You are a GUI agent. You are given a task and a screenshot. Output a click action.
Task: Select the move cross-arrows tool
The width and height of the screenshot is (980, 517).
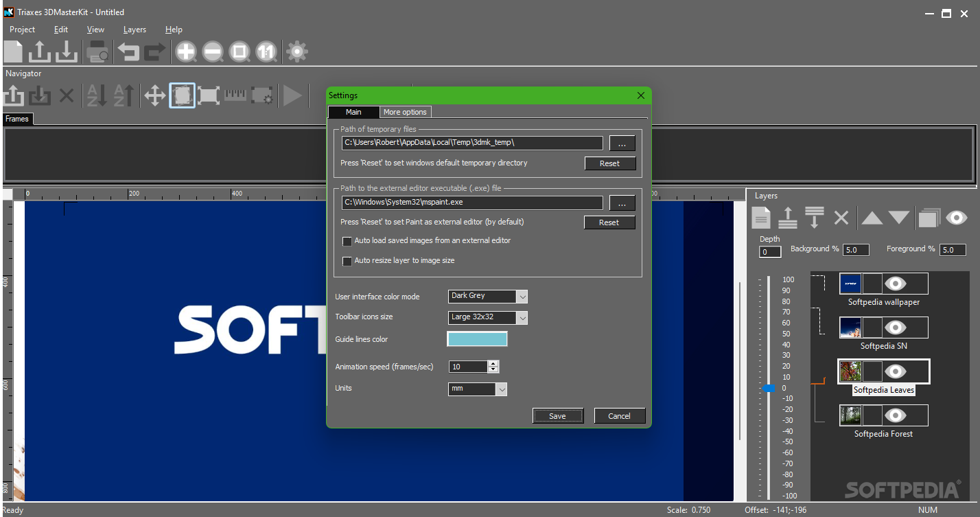point(155,96)
